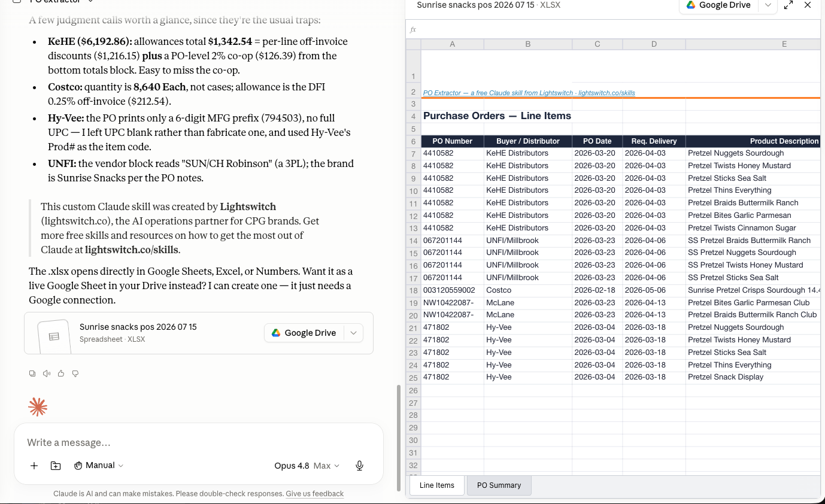The height and width of the screenshot is (504, 825).
Task: Open the Manual mode dropdown
Action: pos(99,466)
